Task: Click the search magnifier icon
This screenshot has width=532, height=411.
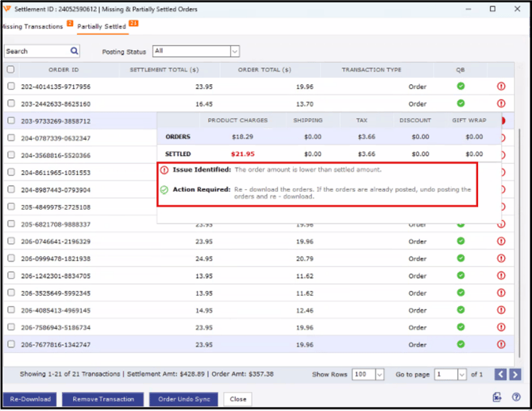Action: coord(74,51)
